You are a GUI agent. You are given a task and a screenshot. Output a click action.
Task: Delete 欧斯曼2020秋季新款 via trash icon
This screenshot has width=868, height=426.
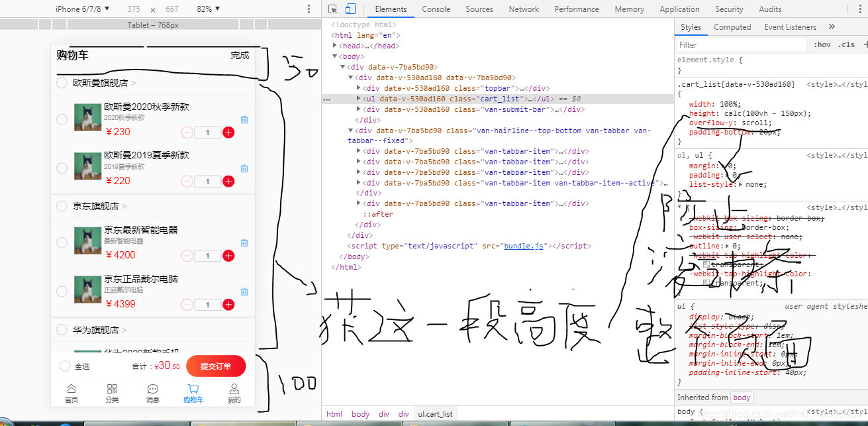(x=244, y=120)
